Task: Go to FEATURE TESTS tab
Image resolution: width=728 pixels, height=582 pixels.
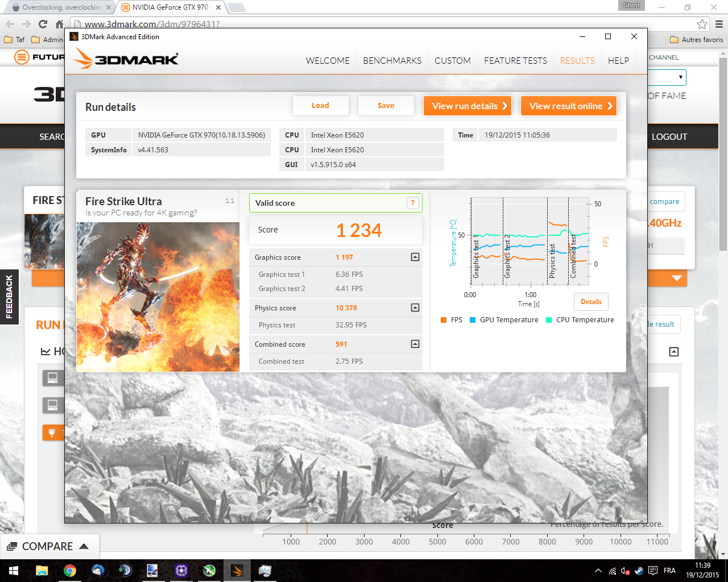Action: pos(515,60)
